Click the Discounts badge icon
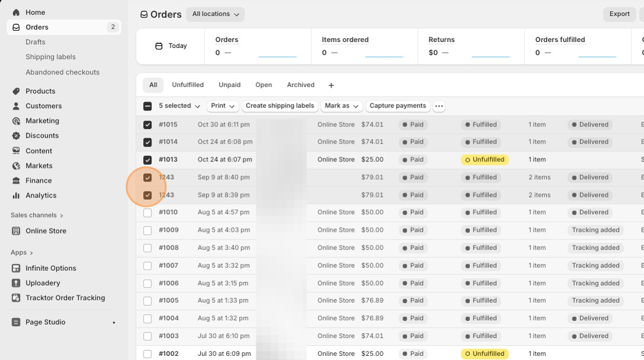 point(16,135)
